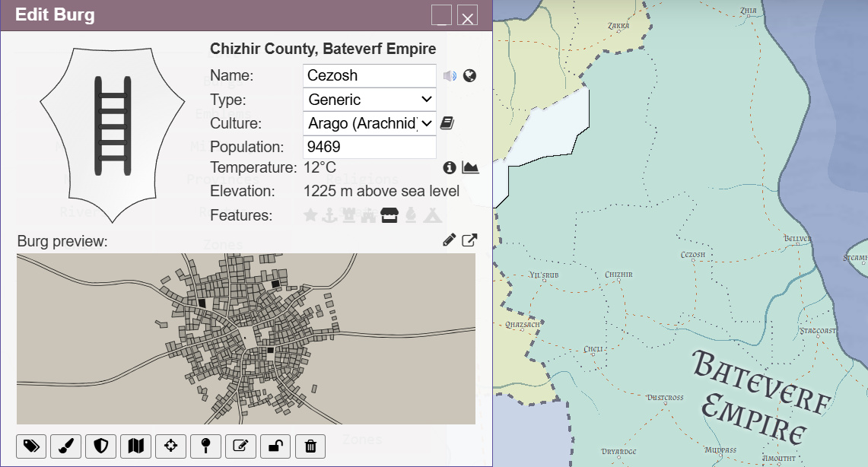This screenshot has width=868, height=467.
Task: Click the folded map icon button
Action: [x=135, y=446]
